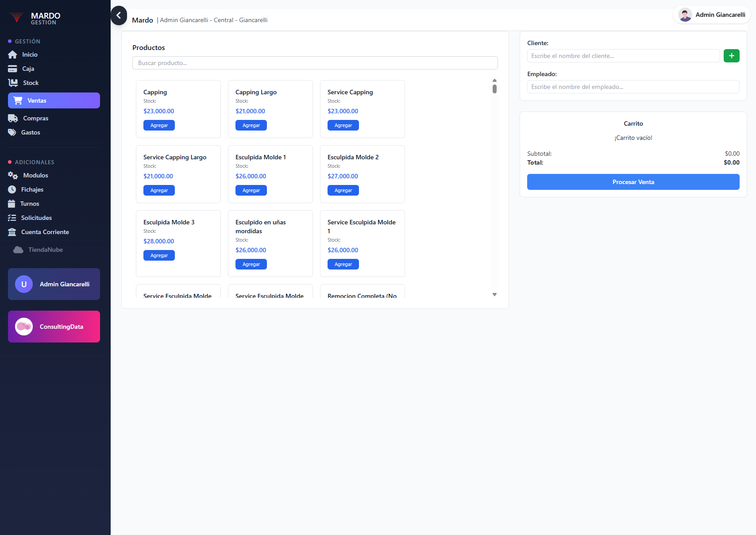
Task: Focus the Cliente name input field
Action: coord(624,56)
